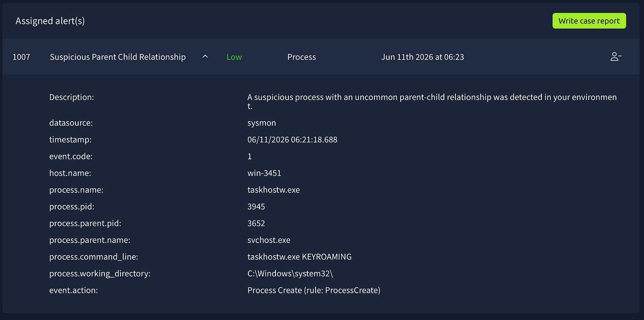Collapse the alert details chevron
The image size is (644, 320).
(x=205, y=57)
